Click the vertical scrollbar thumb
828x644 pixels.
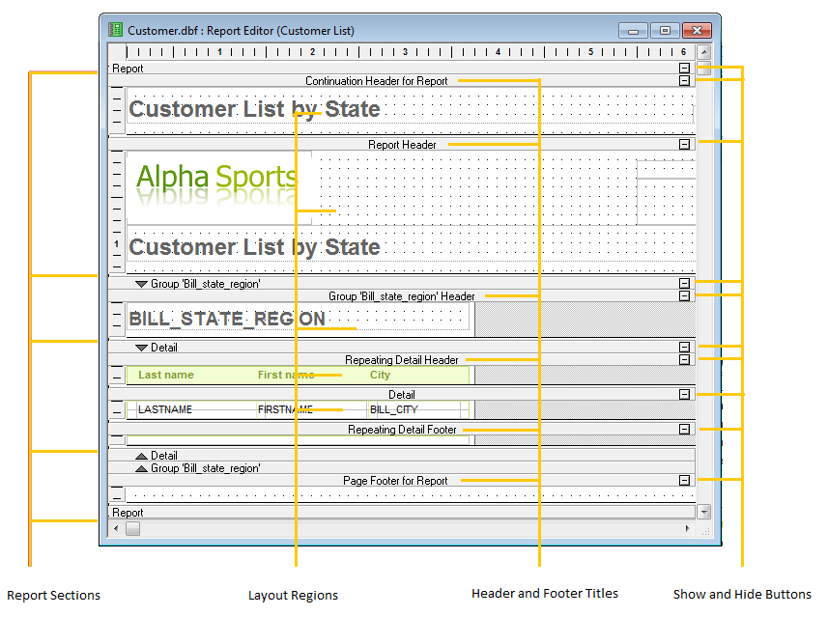click(703, 69)
